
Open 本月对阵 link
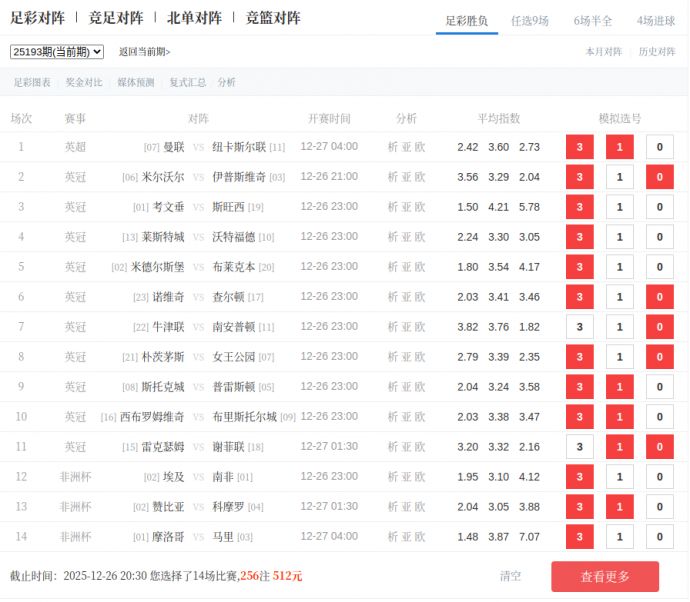(603, 52)
